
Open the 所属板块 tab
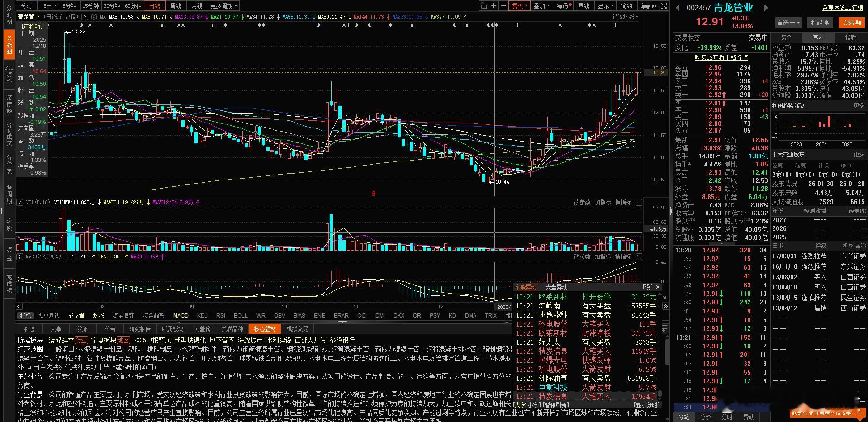pos(172,329)
